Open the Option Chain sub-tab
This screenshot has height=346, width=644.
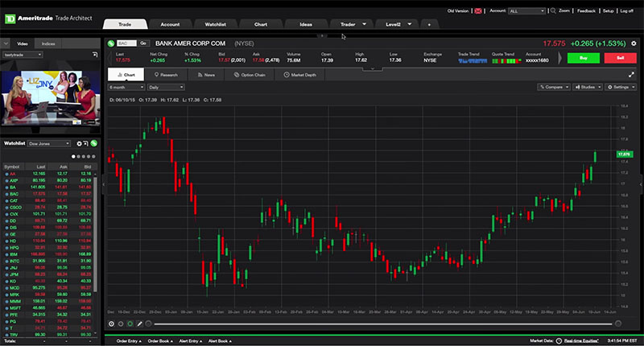click(250, 75)
